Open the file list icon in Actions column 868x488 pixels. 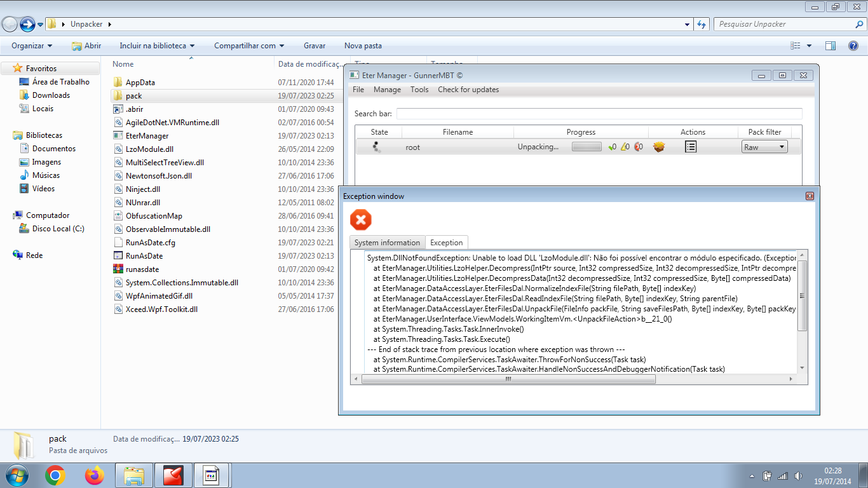691,147
